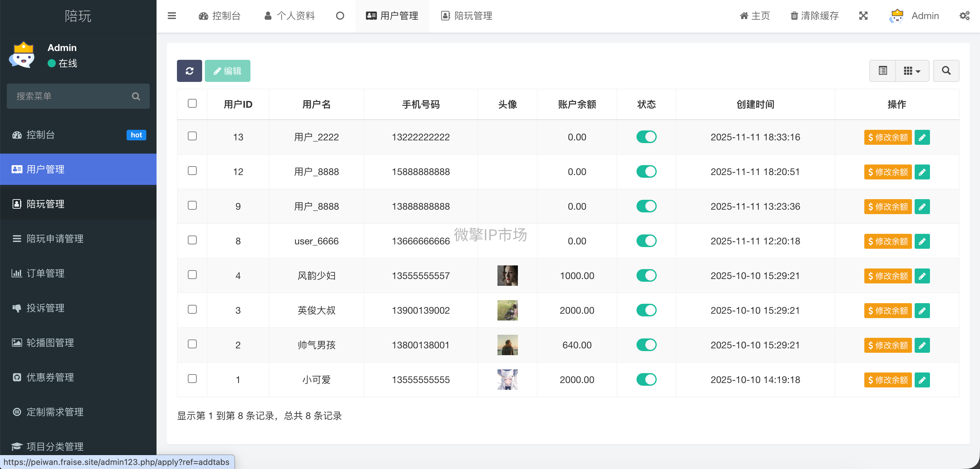Screen dimensions: 980x469
Task: Click the 编辑 button
Action: 228,71
